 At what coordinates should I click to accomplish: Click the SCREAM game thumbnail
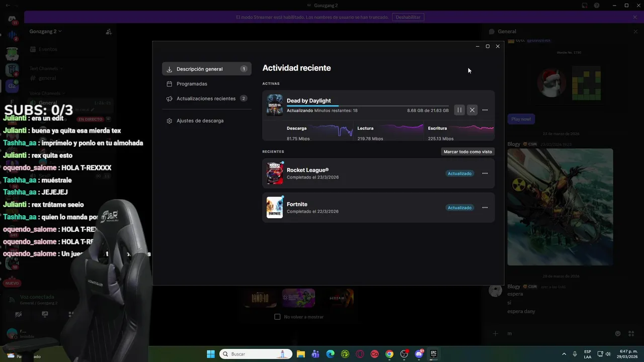click(337, 298)
